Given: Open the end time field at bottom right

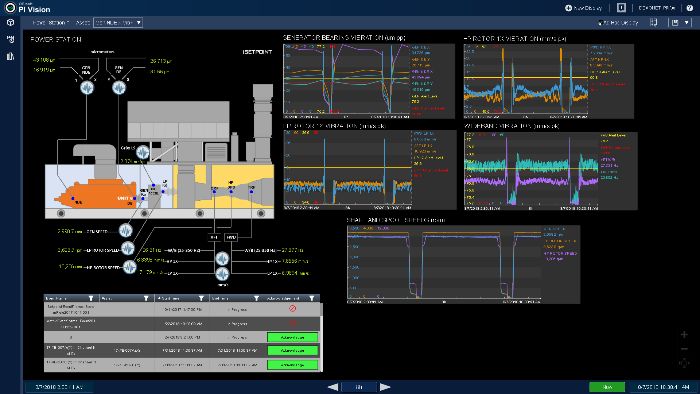Looking at the screenshot, I should coord(663,387).
